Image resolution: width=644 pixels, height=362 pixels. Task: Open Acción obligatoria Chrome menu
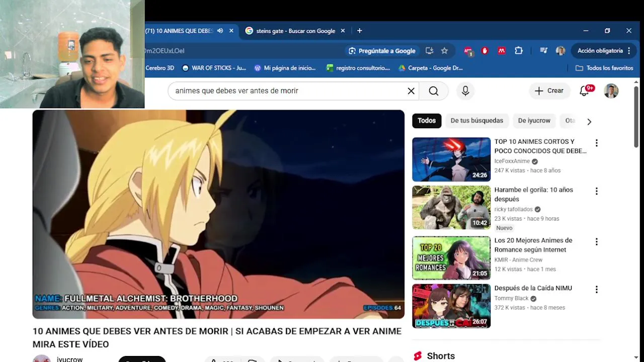(604, 51)
